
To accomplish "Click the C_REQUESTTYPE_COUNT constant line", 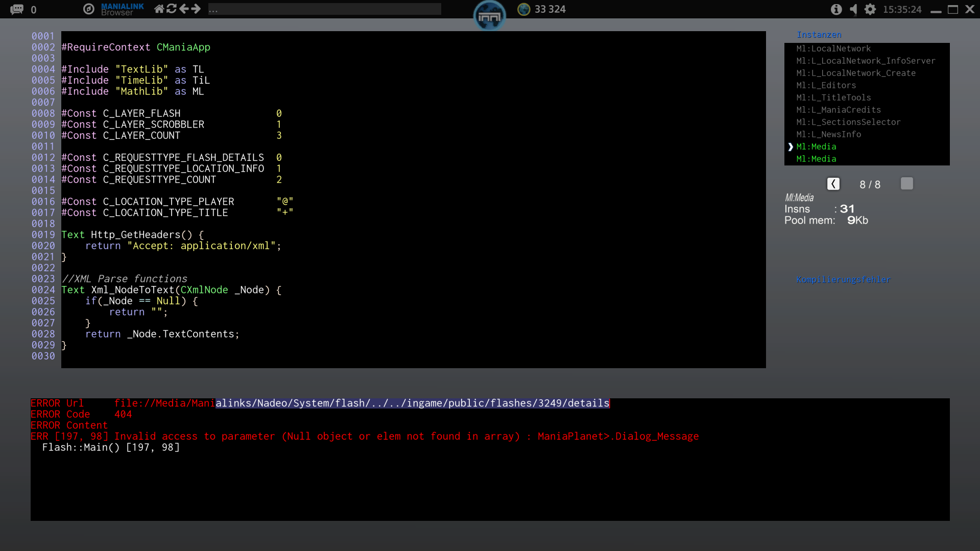I will pos(172,180).
